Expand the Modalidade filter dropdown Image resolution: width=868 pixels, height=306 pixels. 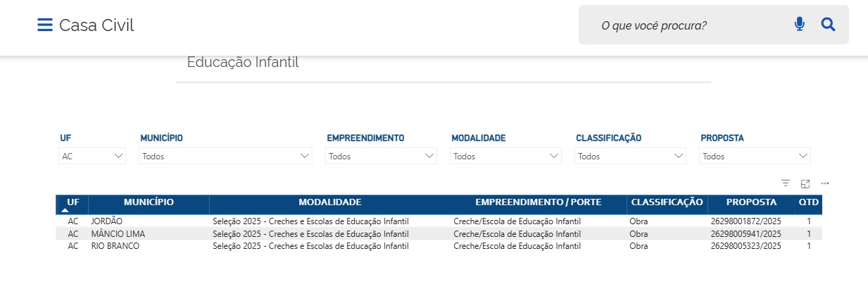coord(505,157)
